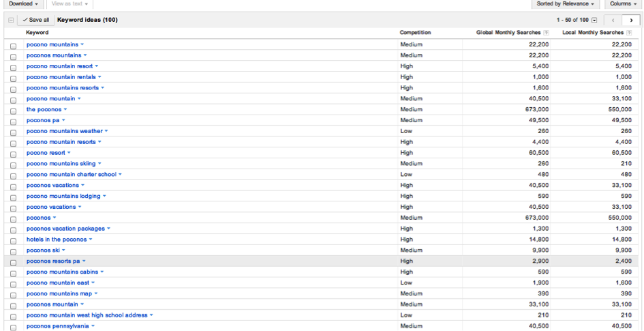This screenshot has width=644, height=331.
Task: Open arrow menu beside poconos vacations
Action: (x=82, y=186)
